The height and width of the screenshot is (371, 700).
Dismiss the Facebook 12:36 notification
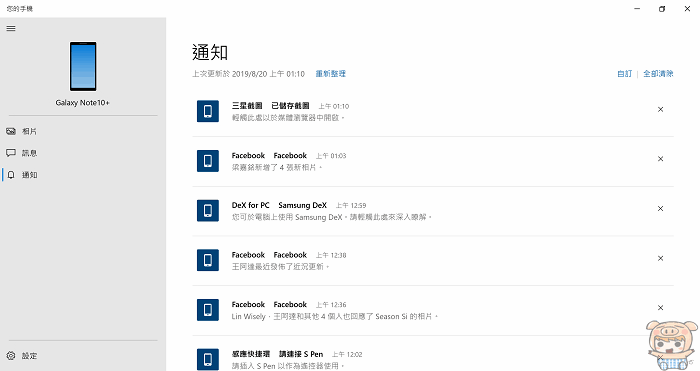[660, 308]
